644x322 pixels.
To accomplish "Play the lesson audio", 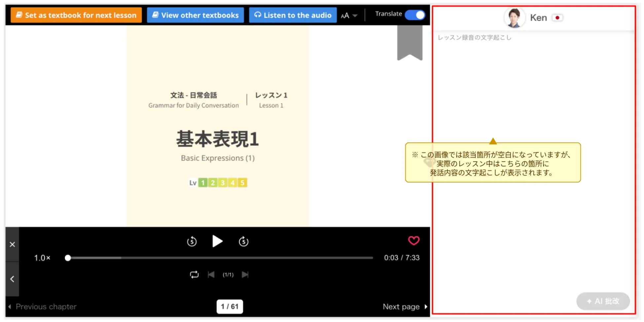I will (x=217, y=241).
